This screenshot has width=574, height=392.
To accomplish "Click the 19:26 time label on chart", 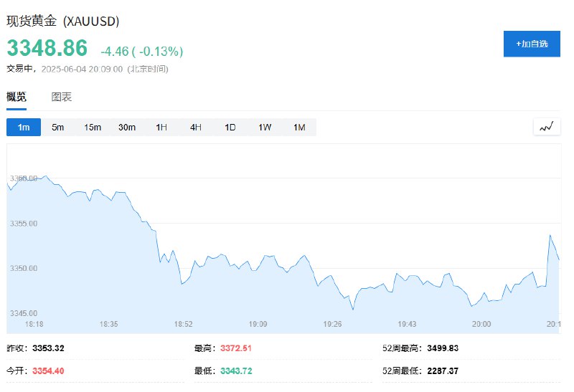I will pos(332,324).
